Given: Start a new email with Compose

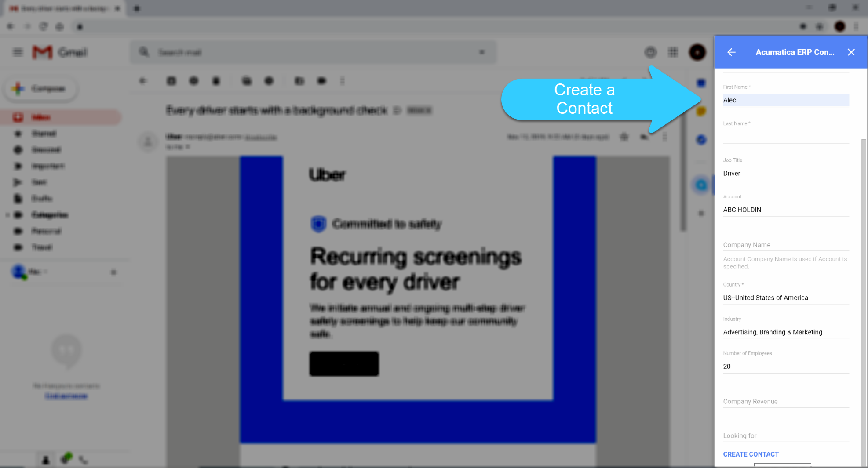Looking at the screenshot, I should point(40,88).
